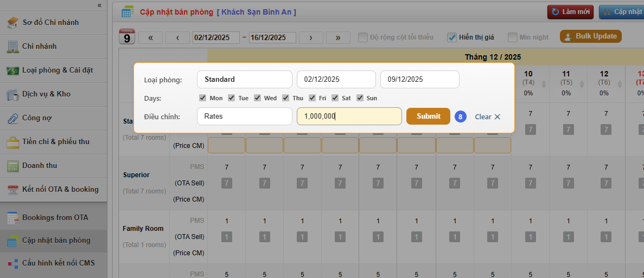Screen dimensions: 644x278
Task: Uncheck the Mon day checkbox
Action: [202, 98]
